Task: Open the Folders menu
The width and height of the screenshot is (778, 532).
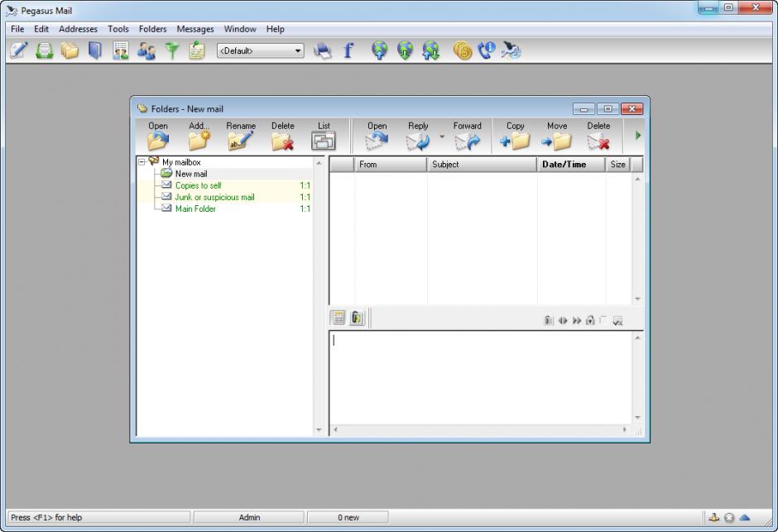Action: tap(152, 29)
